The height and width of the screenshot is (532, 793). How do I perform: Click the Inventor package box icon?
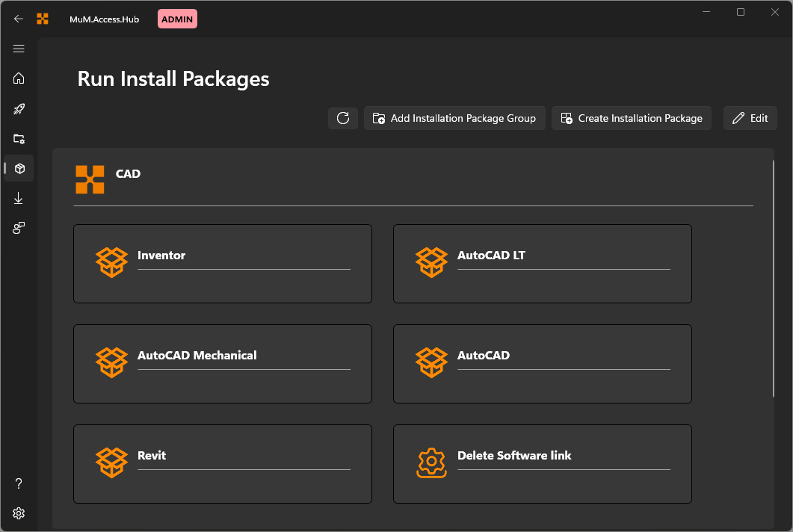pos(112,262)
